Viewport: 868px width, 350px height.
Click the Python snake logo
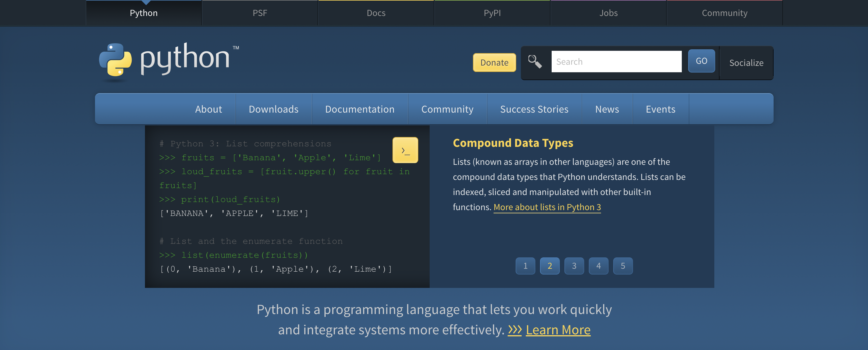[x=115, y=60]
